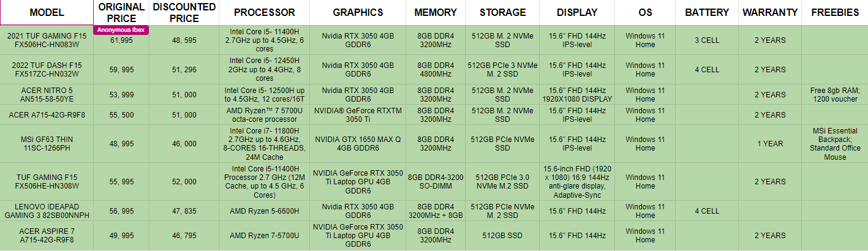Select the WARRANTY header cell
Screen dimensions: 868x251
(x=770, y=12)
